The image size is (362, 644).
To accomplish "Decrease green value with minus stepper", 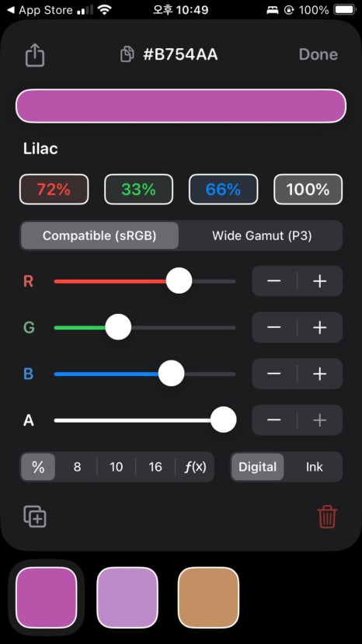I will pos(274,327).
